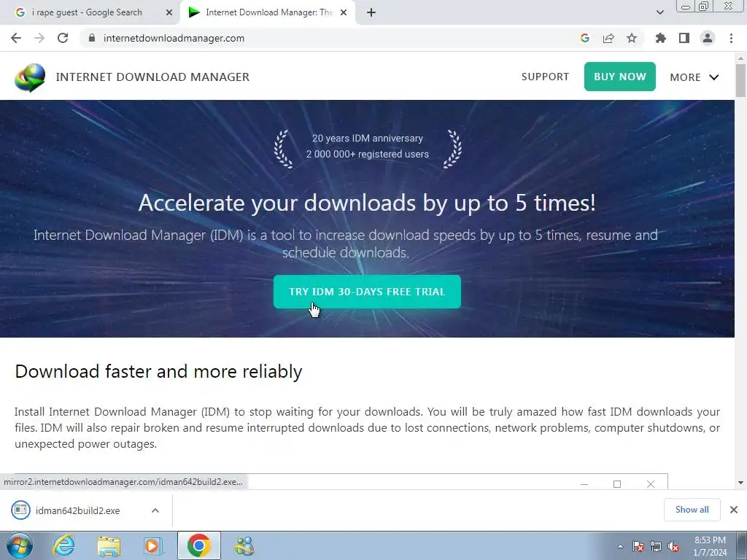Open the Chrome profile avatar
The height and width of the screenshot is (560, 747).
[x=708, y=38]
